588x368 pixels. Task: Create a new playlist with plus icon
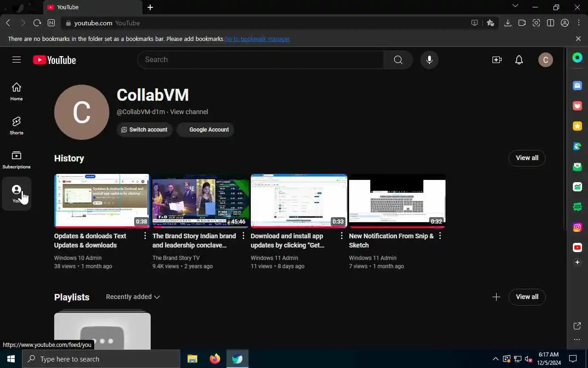[496, 297]
